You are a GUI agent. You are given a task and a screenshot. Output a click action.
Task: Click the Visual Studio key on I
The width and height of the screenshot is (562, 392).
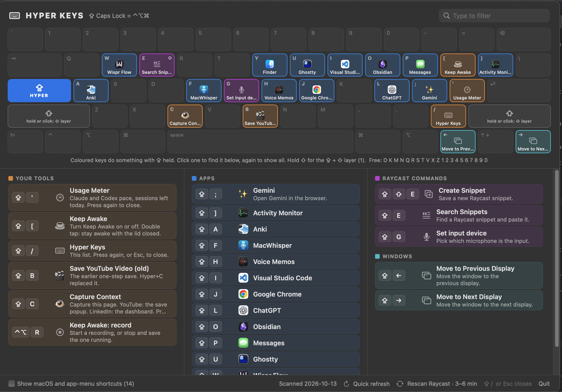click(x=345, y=65)
